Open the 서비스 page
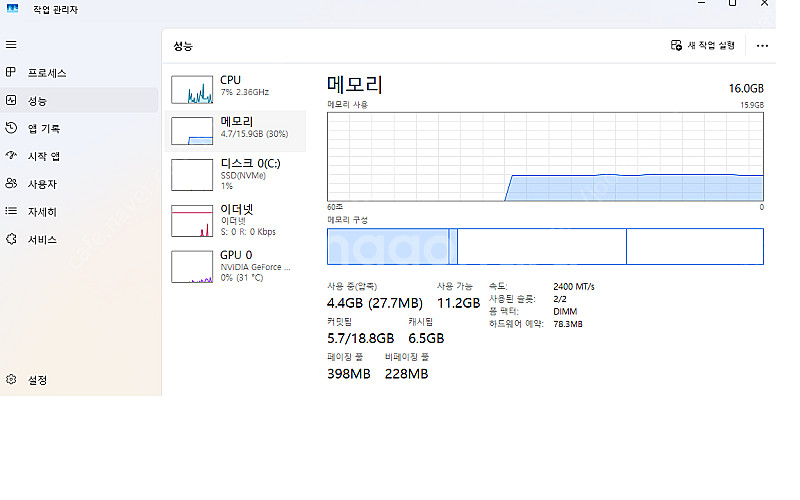The image size is (800, 500). pos(42,240)
